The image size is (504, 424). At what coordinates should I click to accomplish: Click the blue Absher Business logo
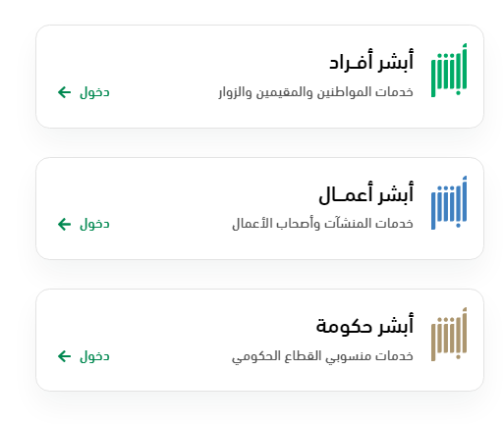click(x=449, y=202)
